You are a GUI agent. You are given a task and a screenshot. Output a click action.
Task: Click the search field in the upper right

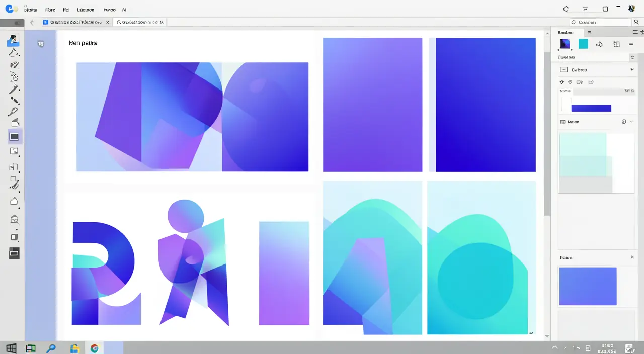pyautogui.click(x=600, y=22)
